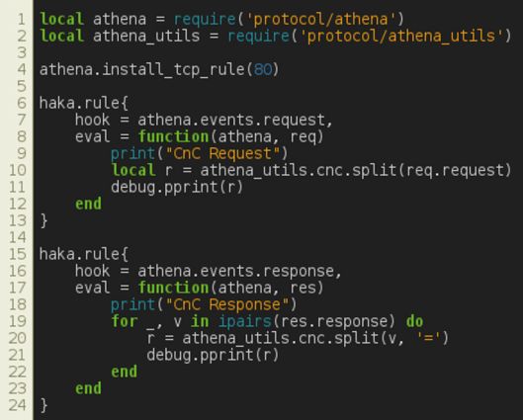The height and width of the screenshot is (420, 523).
Task: Place cursor on 'protocol/athena' string
Action: tap(321, 20)
